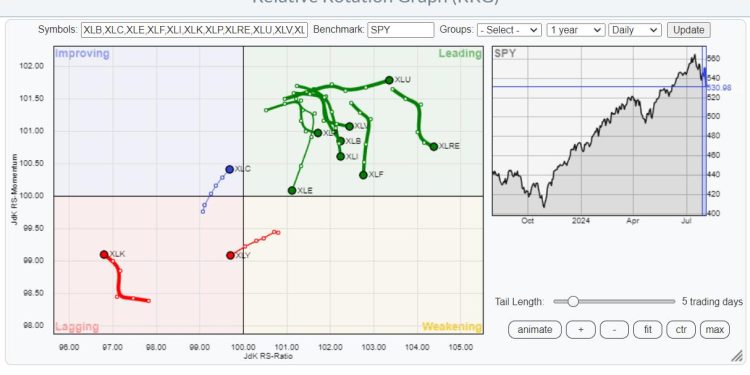Zoom out with the minus button
Screen dimensions: 750x375
pyautogui.click(x=614, y=330)
